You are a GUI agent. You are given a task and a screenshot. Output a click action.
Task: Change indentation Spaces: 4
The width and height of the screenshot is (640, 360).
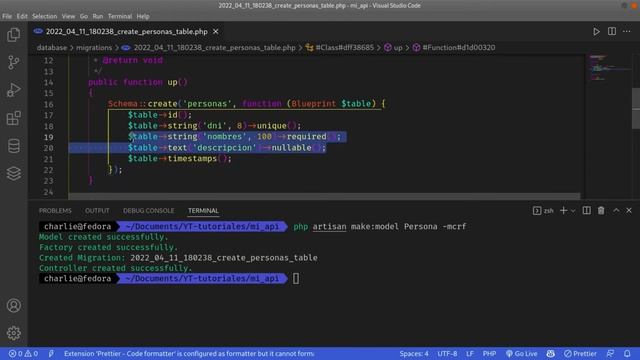[x=414, y=353]
